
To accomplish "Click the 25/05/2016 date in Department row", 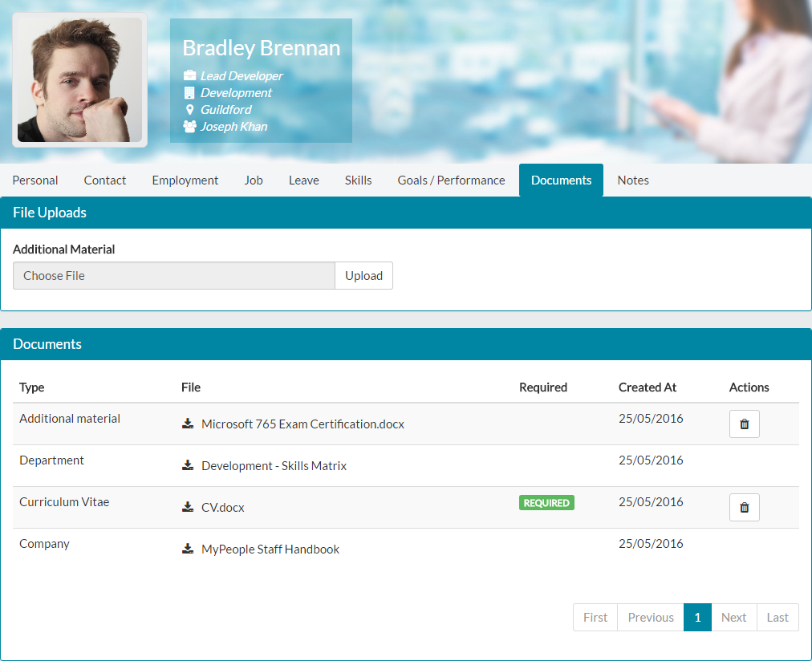I will point(651,460).
